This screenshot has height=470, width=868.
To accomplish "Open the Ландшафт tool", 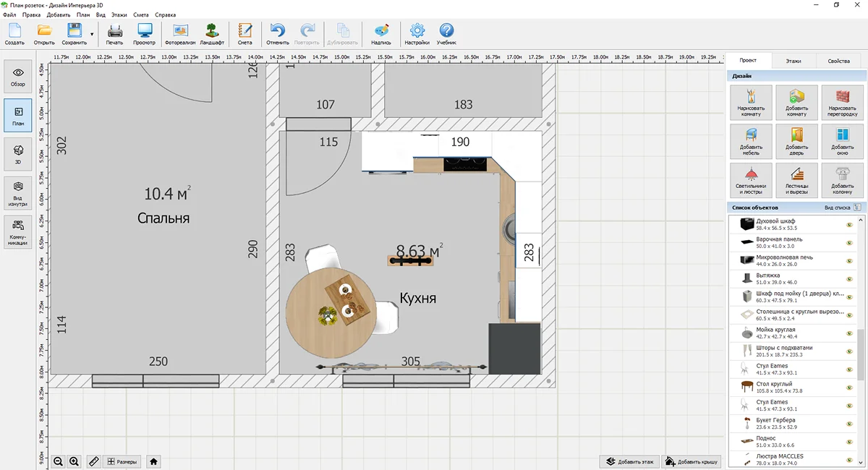I will click(212, 34).
